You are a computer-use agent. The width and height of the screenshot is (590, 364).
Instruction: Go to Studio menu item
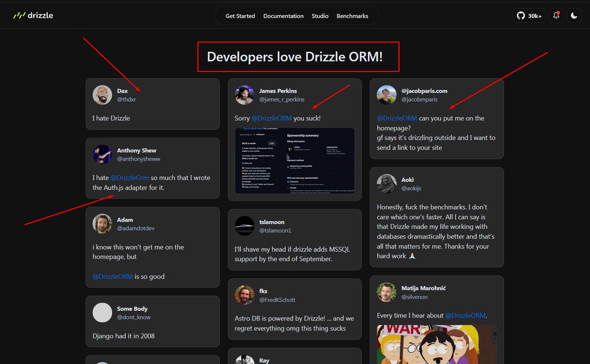(320, 16)
